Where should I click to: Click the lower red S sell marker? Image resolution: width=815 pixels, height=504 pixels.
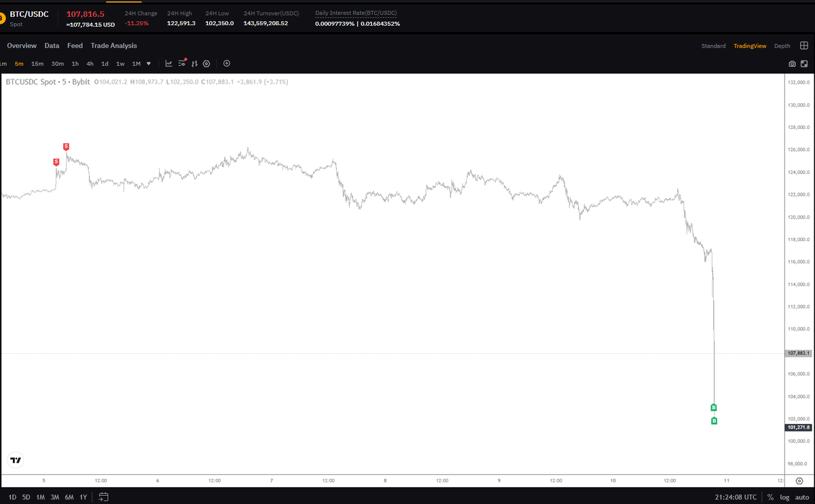click(x=56, y=162)
